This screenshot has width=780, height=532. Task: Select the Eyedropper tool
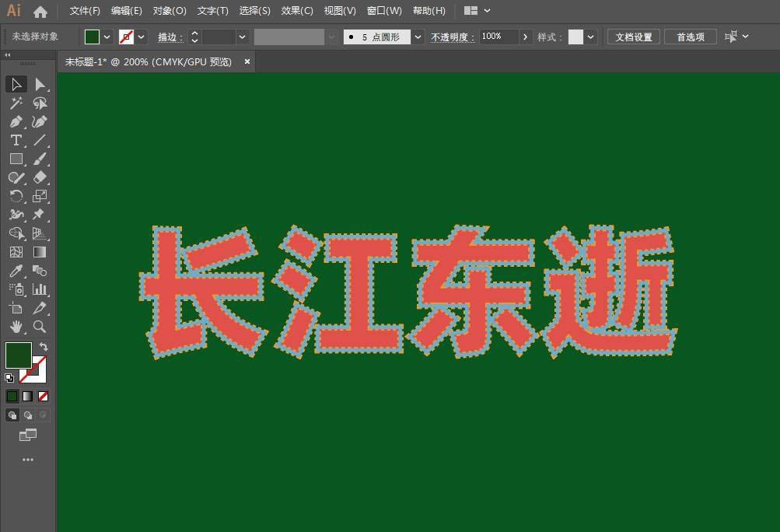coord(16,271)
